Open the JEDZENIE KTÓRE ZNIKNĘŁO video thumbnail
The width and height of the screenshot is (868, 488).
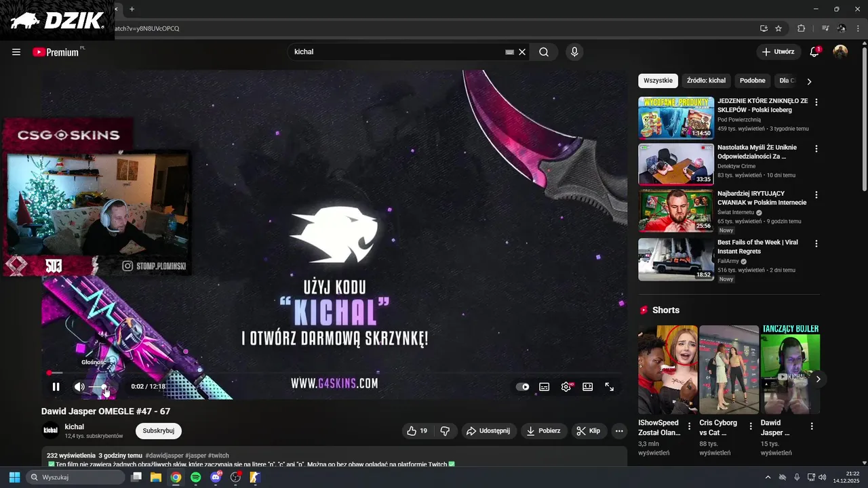coord(676,118)
